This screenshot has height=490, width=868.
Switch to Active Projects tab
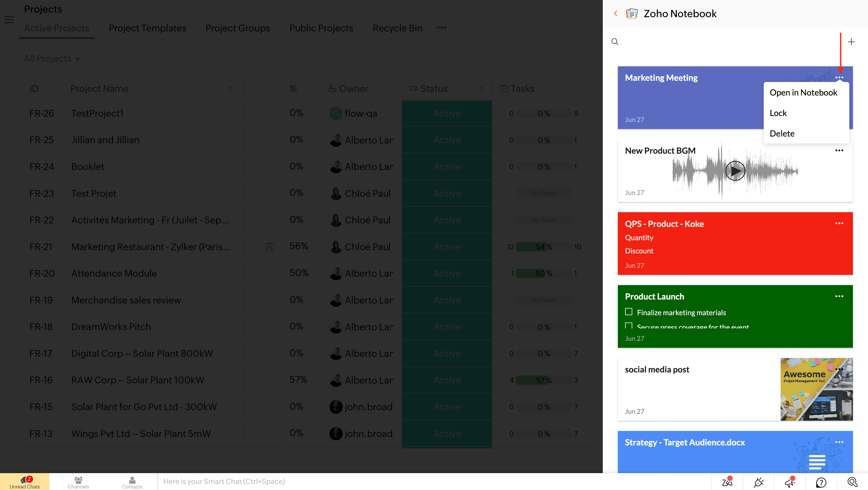tap(57, 28)
